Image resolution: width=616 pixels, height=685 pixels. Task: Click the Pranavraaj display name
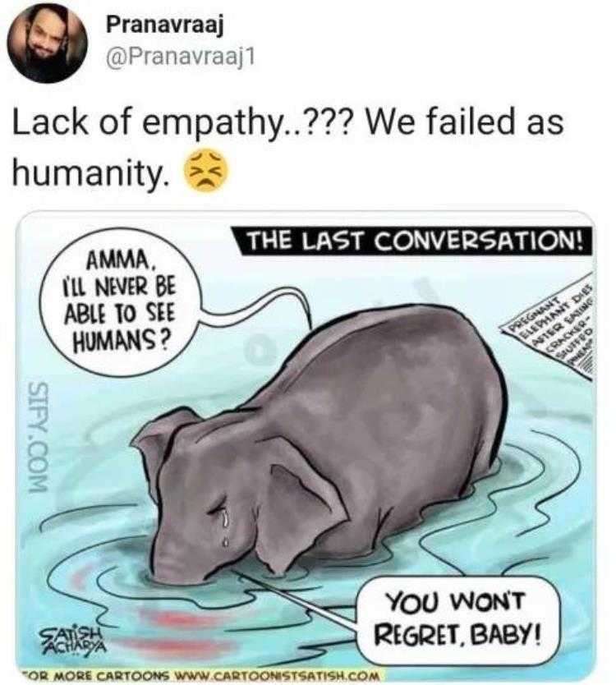[165, 25]
